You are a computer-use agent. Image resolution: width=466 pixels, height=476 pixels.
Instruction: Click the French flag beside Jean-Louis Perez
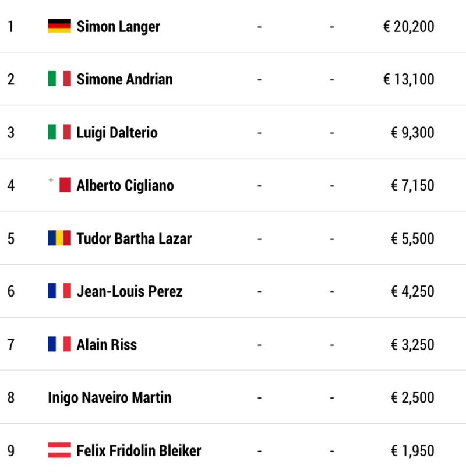59,291
